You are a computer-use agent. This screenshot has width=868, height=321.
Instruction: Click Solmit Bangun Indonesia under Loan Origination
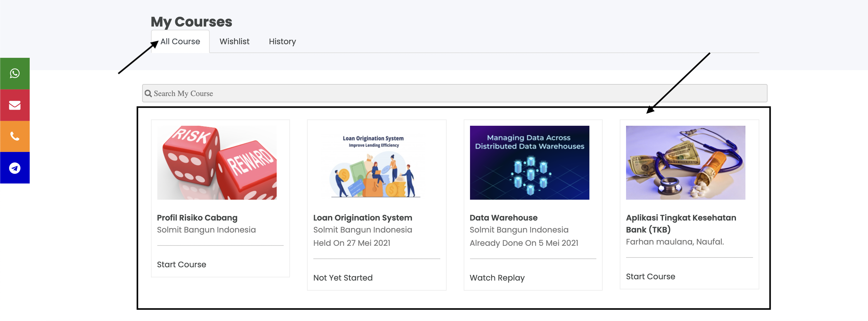pos(363,230)
